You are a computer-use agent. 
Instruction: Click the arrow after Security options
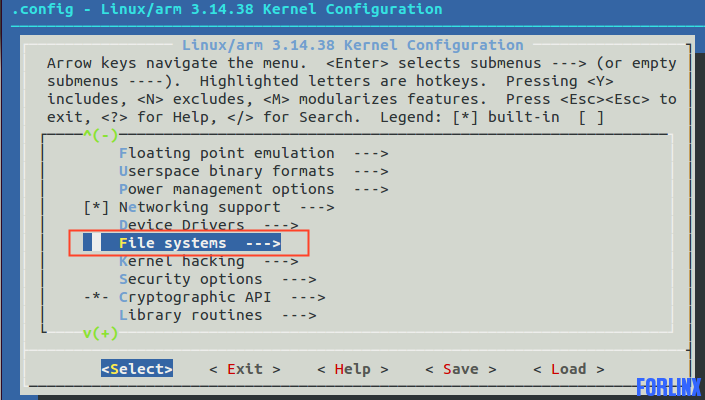click(299, 279)
